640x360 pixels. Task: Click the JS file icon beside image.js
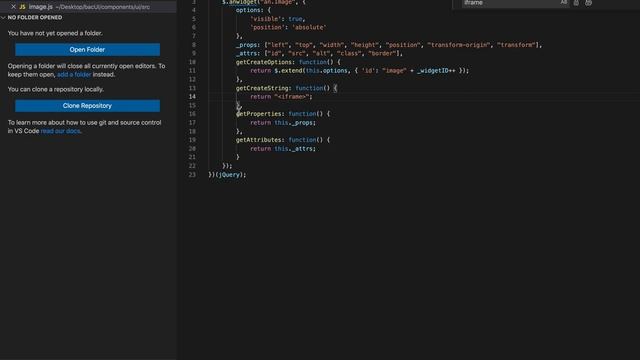point(22,7)
